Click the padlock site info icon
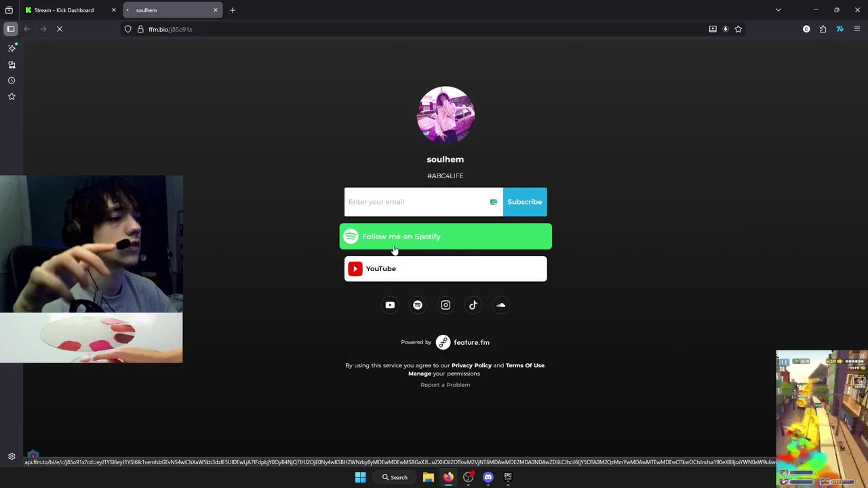Viewport: 868px width, 488px height. [140, 29]
